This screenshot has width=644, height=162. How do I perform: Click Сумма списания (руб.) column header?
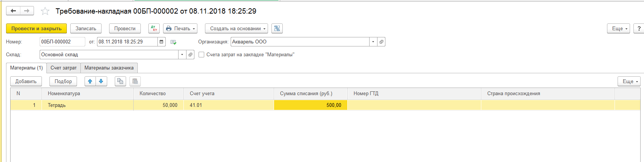(x=311, y=94)
